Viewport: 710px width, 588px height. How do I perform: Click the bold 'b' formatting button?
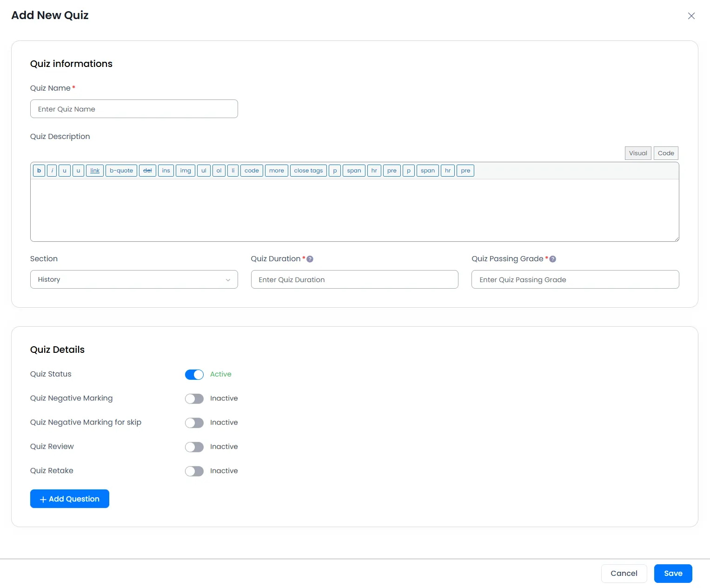(39, 171)
